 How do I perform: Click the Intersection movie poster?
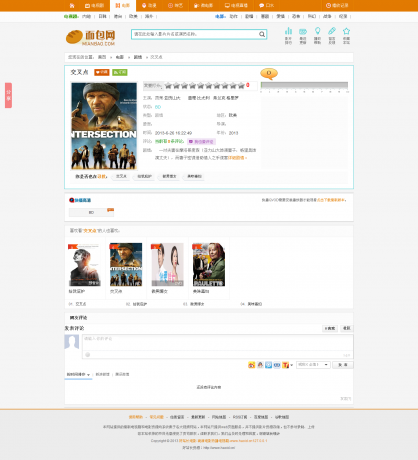pos(104,126)
